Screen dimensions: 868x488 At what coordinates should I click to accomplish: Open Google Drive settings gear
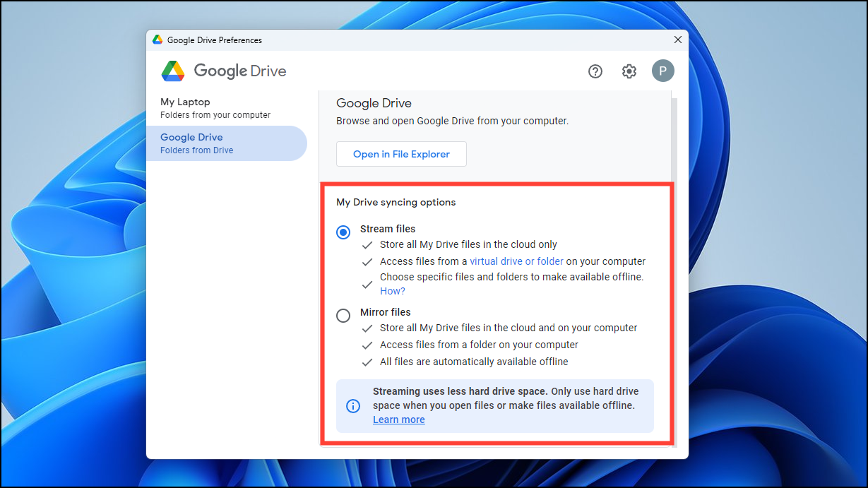(629, 71)
